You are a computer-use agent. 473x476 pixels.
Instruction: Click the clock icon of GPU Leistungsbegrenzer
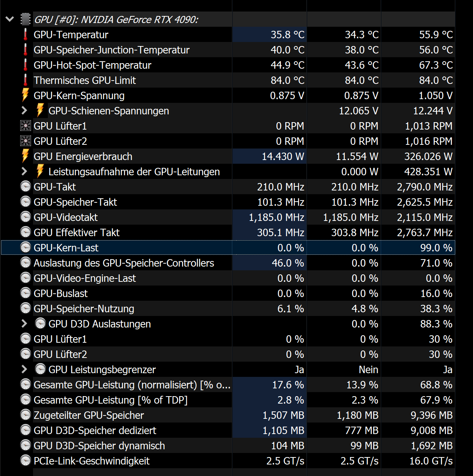pos(40,369)
